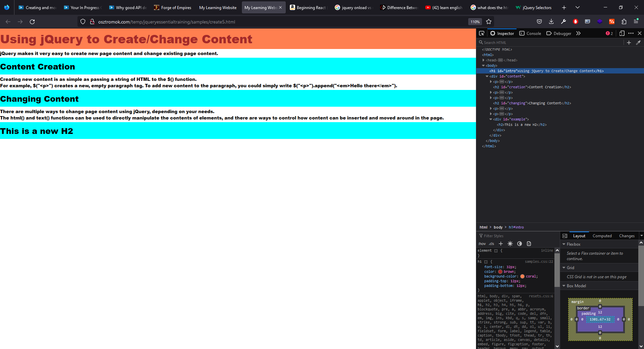Click the html breadcrumb
The width and height of the screenshot is (644, 349).
click(x=483, y=227)
